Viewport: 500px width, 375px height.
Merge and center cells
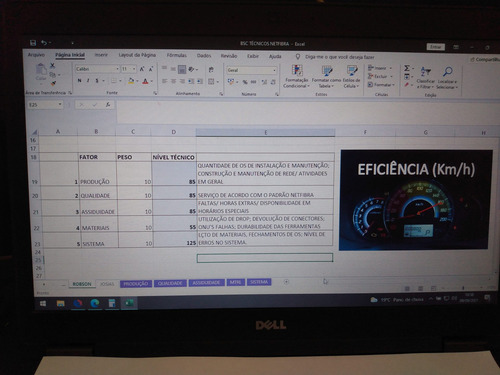pos(211,81)
